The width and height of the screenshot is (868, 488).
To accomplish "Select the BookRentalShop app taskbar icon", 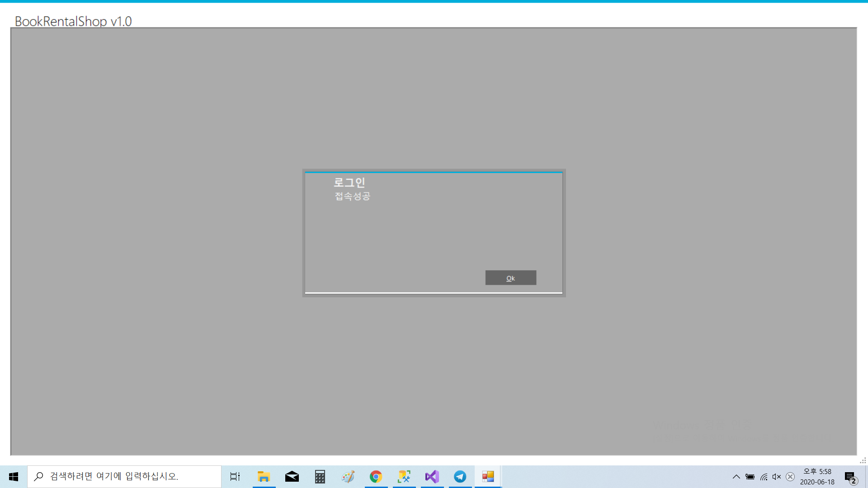I will click(488, 477).
